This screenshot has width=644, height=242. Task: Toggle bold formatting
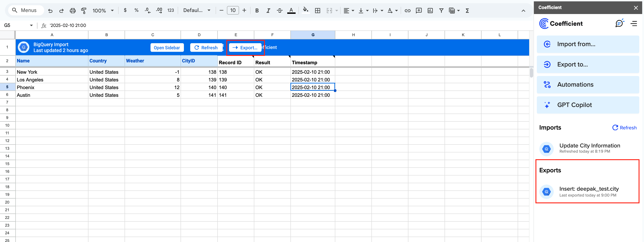point(257,11)
